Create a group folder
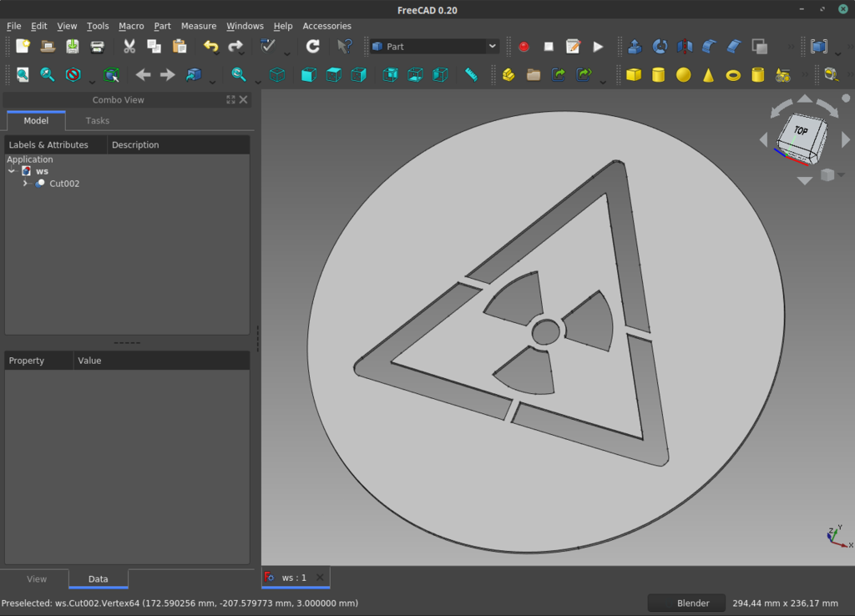 [534, 74]
